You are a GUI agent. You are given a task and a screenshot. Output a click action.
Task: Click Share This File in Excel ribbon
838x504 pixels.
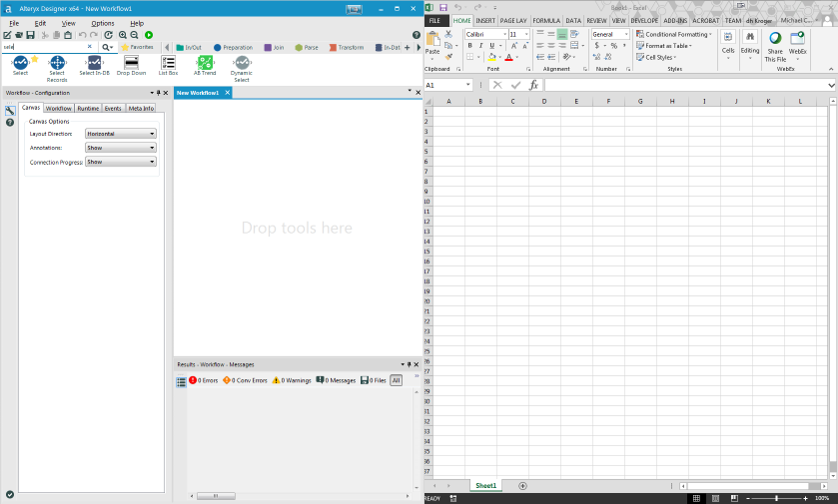775,46
